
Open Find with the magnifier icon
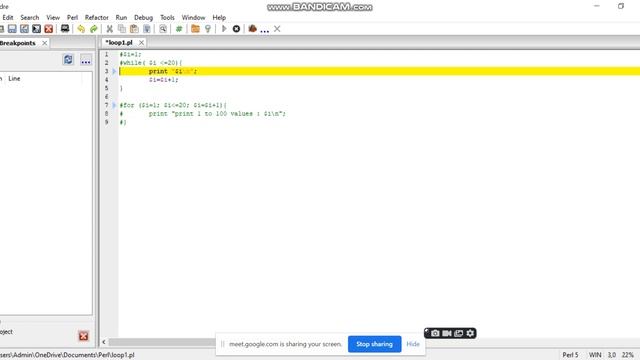point(163,29)
